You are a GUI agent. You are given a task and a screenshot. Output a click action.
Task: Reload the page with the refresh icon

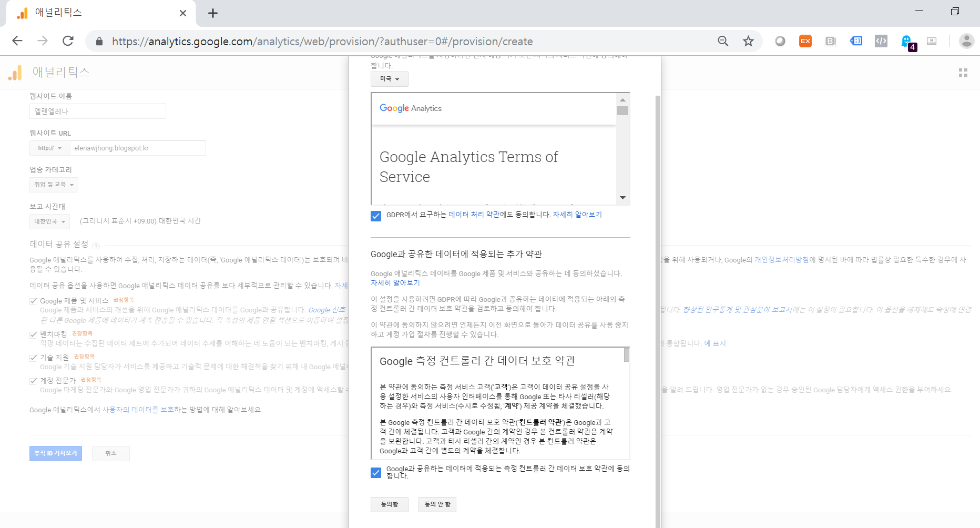[x=68, y=41]
